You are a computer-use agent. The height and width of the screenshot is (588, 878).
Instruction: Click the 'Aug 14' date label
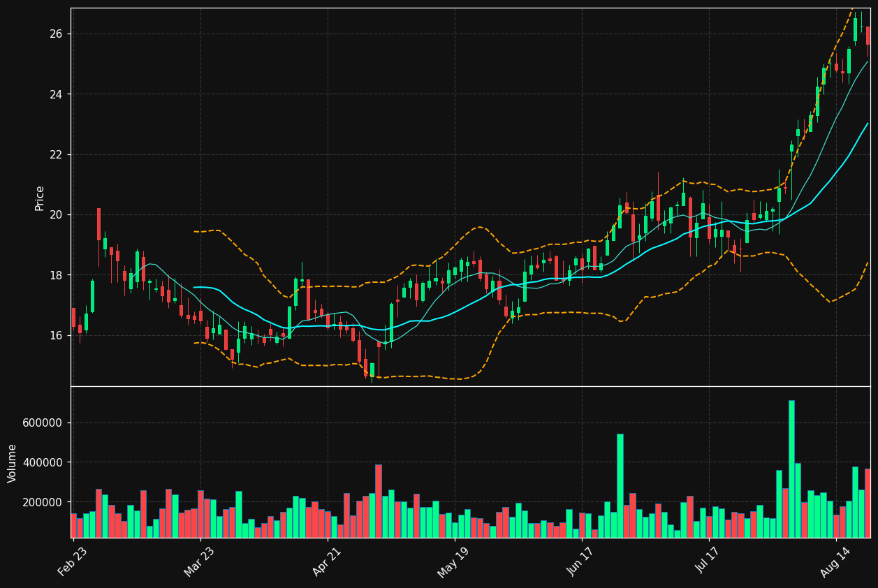(835, 561)
